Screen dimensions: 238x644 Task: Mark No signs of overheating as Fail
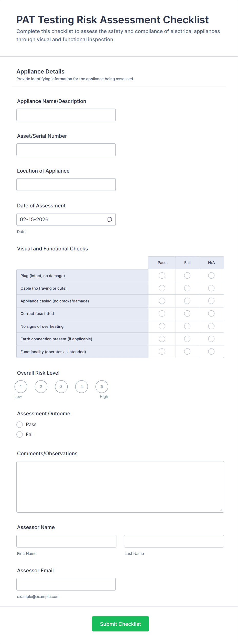[187, 326]
